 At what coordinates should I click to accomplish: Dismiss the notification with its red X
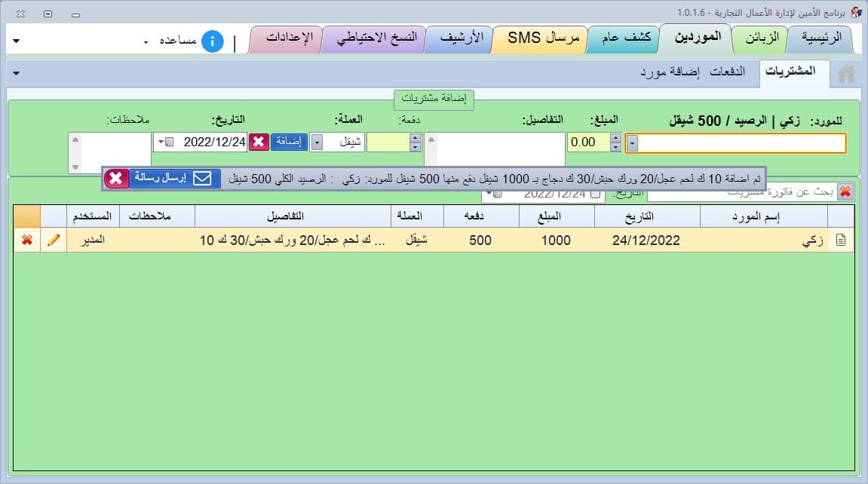click(115, 178)
